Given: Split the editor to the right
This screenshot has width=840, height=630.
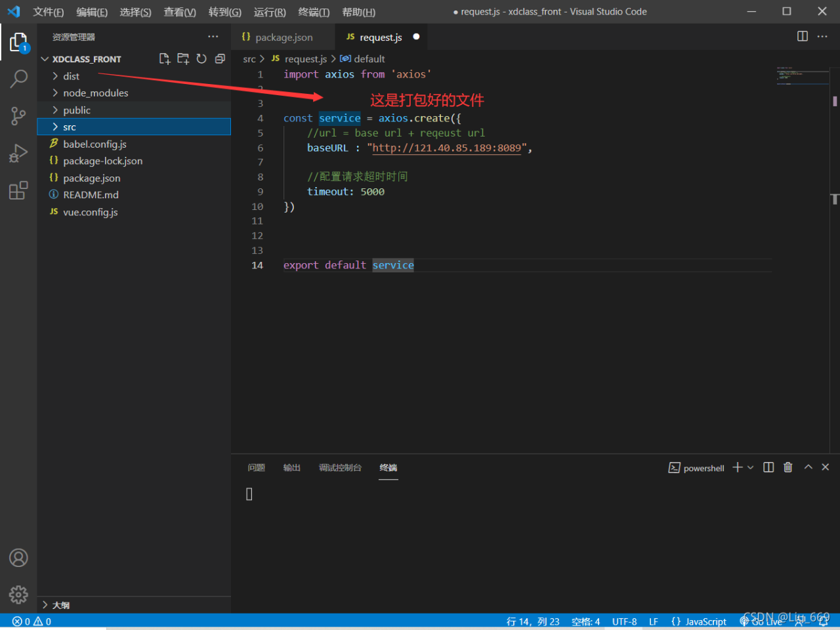Looking at the screenshot, I should point(802,37).
